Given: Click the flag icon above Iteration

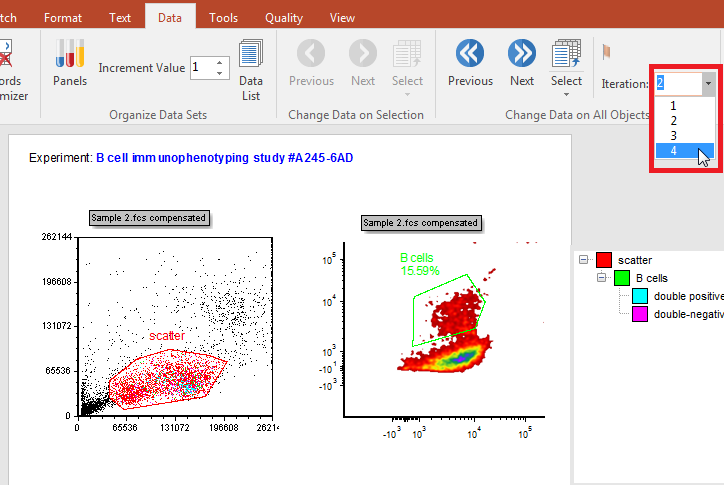Looking at the screenshot, I should [606, 50].
